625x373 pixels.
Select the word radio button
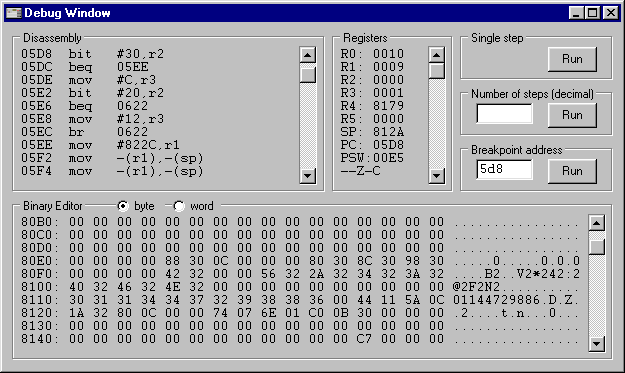point(179,206)
